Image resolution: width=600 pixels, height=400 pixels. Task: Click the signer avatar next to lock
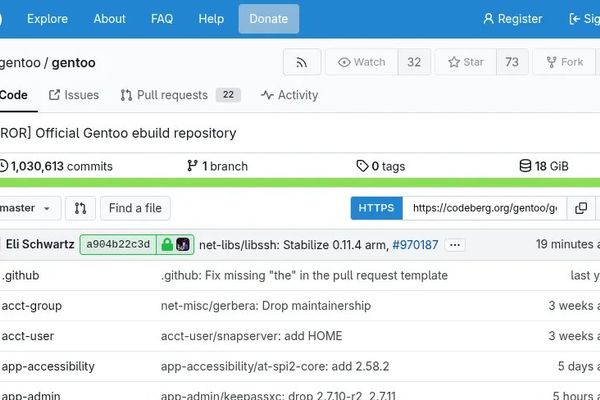click(x=183, y=245)
